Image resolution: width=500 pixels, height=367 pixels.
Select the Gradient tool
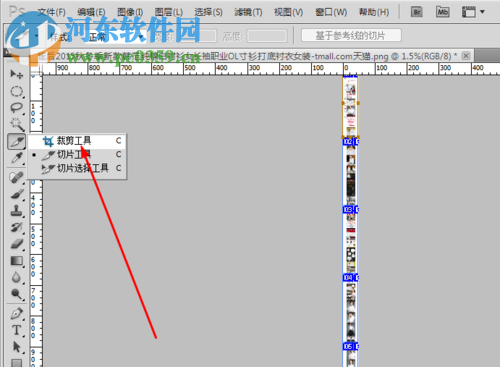tap(16, 261)
